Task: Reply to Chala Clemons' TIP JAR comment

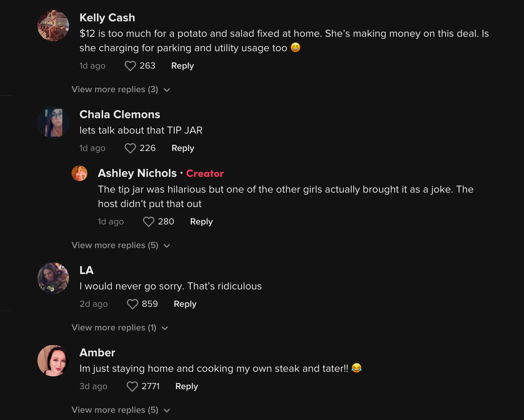Action: click(182, 148)
